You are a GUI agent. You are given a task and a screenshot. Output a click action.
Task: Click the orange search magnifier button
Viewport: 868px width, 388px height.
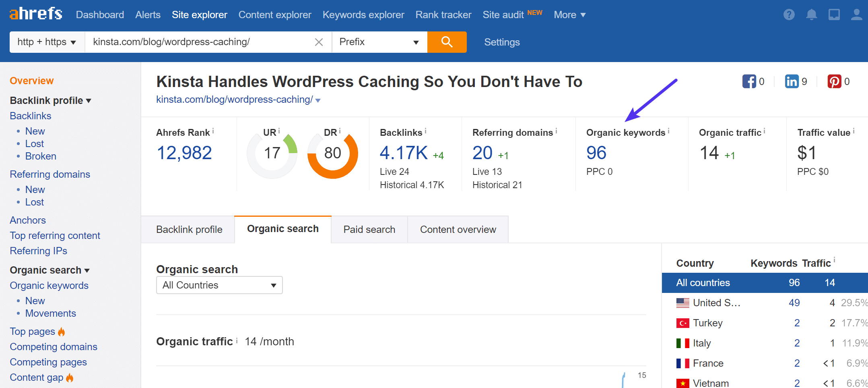click(447, 42)
